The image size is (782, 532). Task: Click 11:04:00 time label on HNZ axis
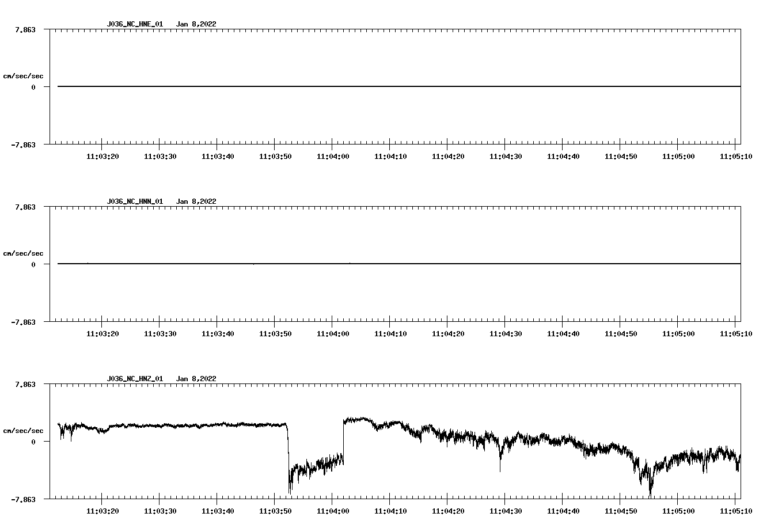pos(333,511)
